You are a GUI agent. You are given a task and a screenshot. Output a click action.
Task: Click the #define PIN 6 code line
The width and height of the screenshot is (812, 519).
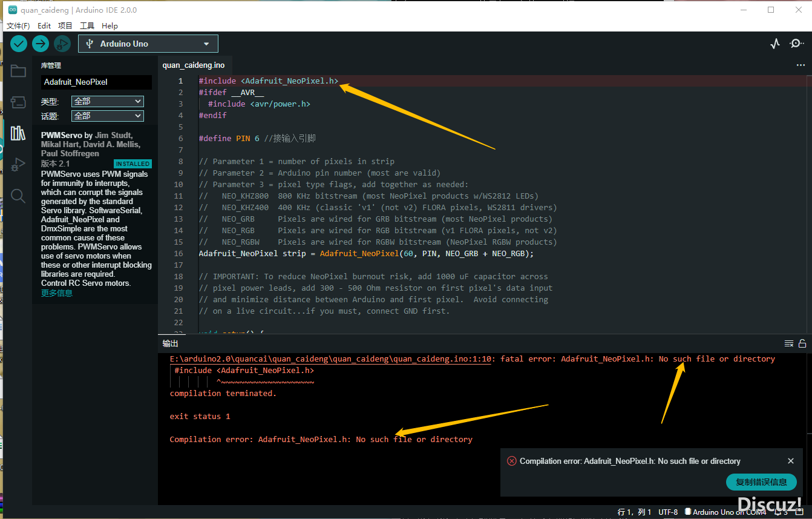click(257, 139)
